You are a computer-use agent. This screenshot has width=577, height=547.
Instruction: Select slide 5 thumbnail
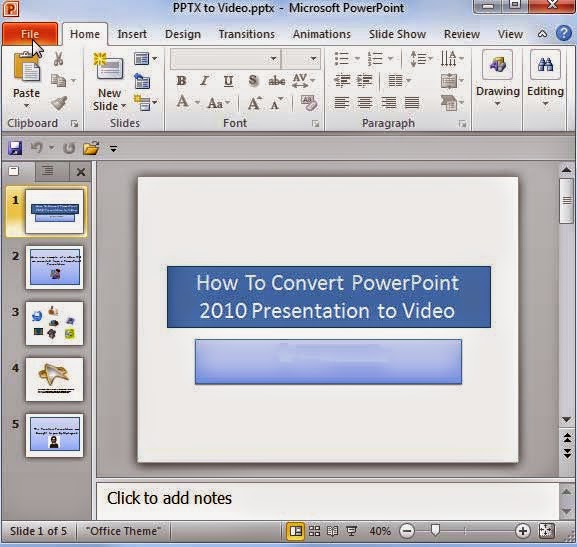coord(54,435)
